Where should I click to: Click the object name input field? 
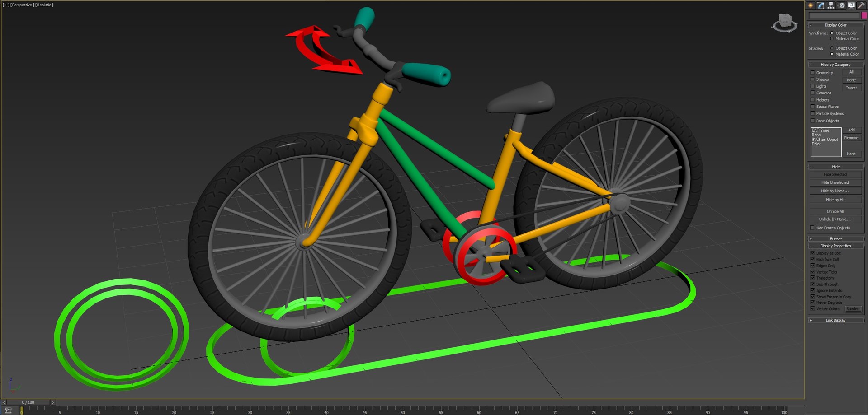coord(834,15)
